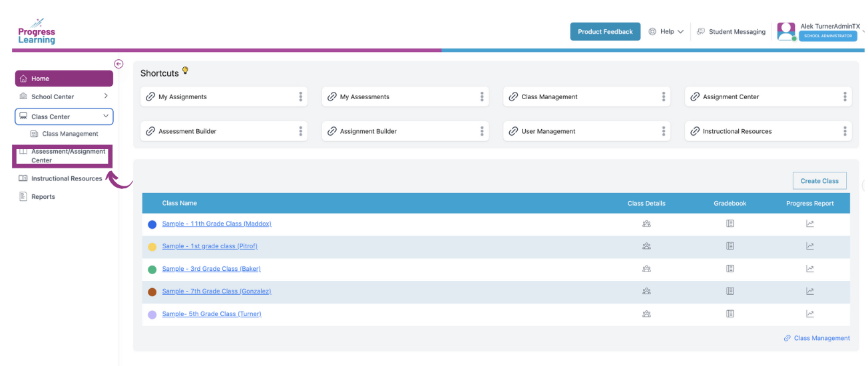Click the Class Name column header
The width and height of the screenshot is (868, 366).
point(179,203)
